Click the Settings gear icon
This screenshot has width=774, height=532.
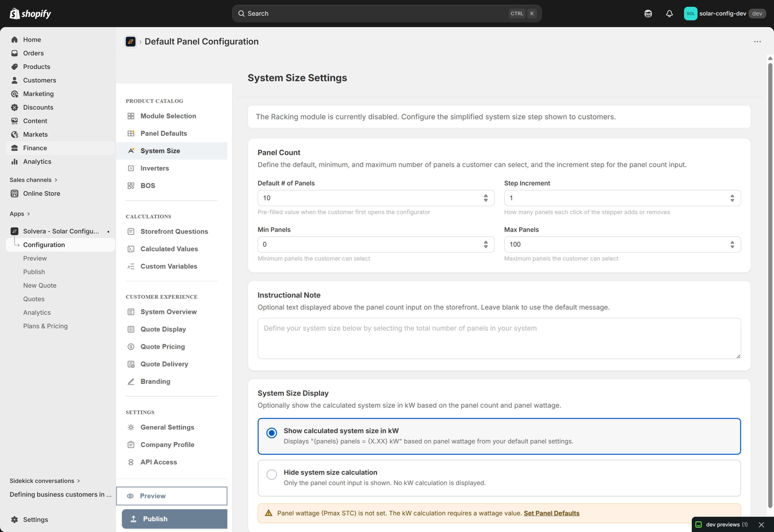click(15, 519)
